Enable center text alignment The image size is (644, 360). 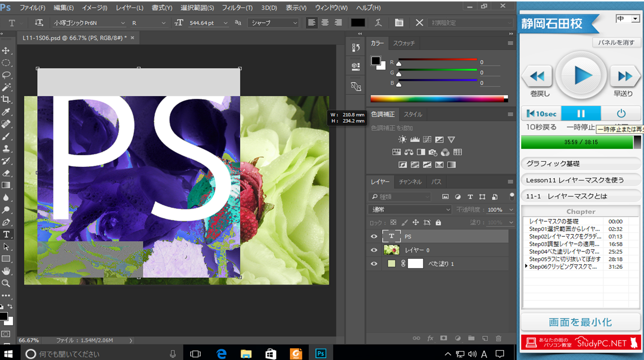click(x=325, y=23)
